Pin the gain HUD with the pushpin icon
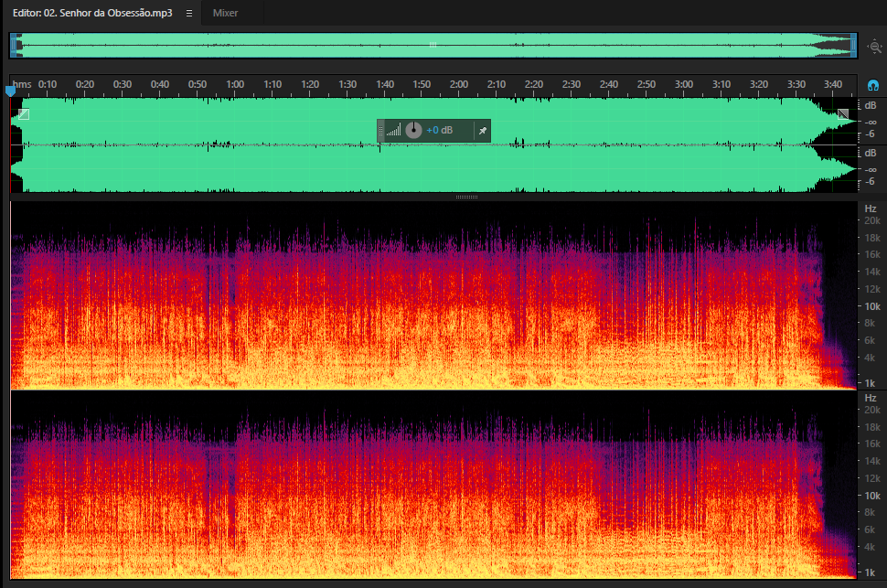Image resolution: width=887 pixels, height=588 pixels. [x=483, y=131]
